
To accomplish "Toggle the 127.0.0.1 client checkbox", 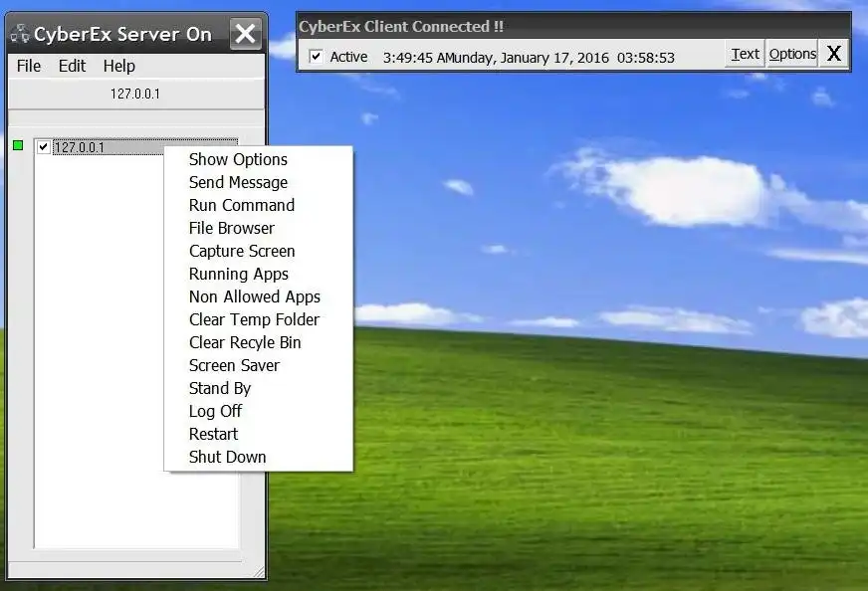I will click(43, 147).
